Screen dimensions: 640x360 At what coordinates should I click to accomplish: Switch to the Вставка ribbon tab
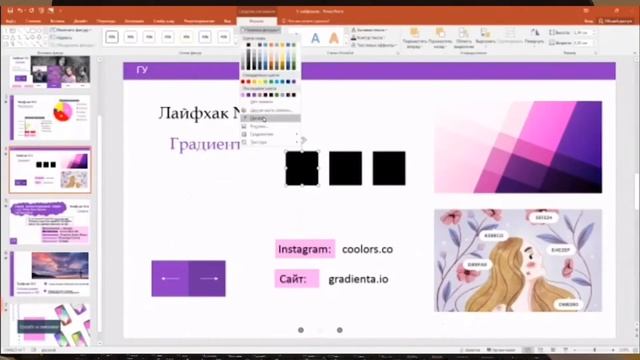click(57, 21)
